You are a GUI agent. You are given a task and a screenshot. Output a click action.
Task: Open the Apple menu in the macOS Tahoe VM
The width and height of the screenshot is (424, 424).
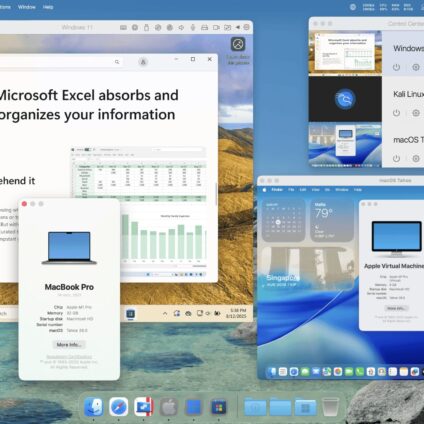(264, 190)
